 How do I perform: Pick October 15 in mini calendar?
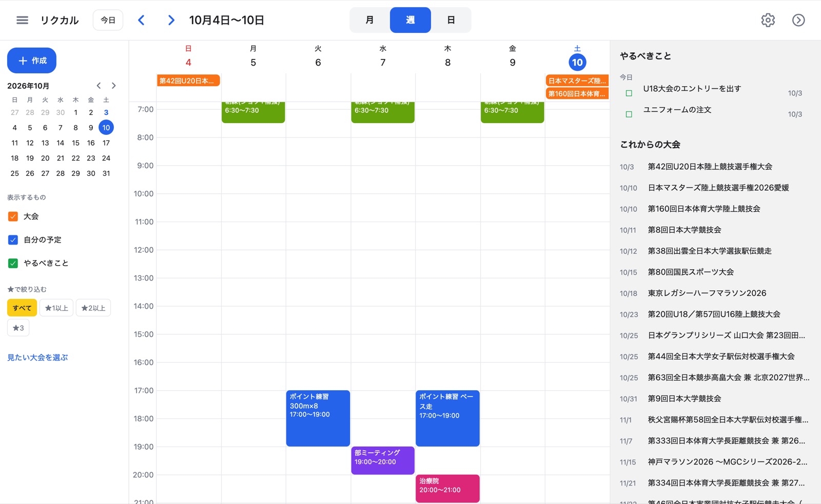click(x=75, y=143)
